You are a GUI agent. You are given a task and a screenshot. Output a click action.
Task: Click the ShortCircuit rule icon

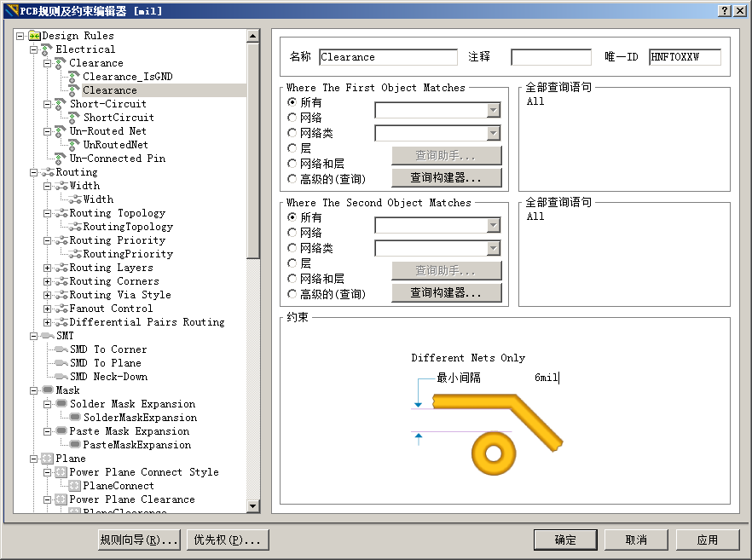[74, 118]
